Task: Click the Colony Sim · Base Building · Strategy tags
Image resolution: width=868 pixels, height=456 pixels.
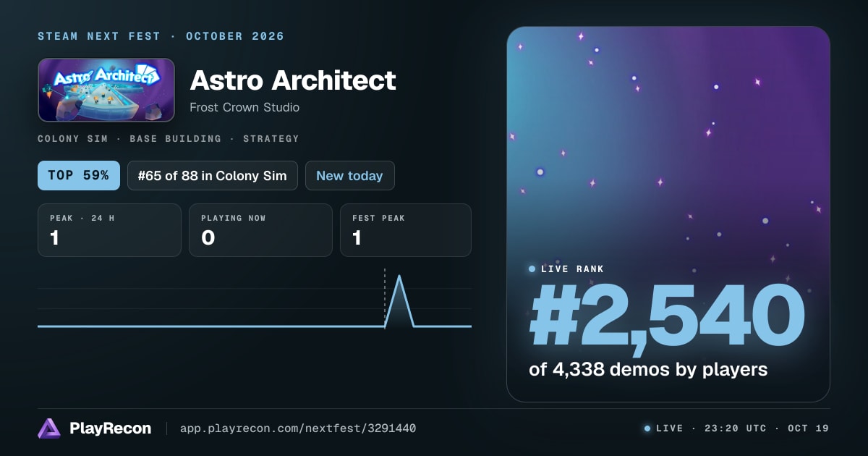Action: point(168,138)
